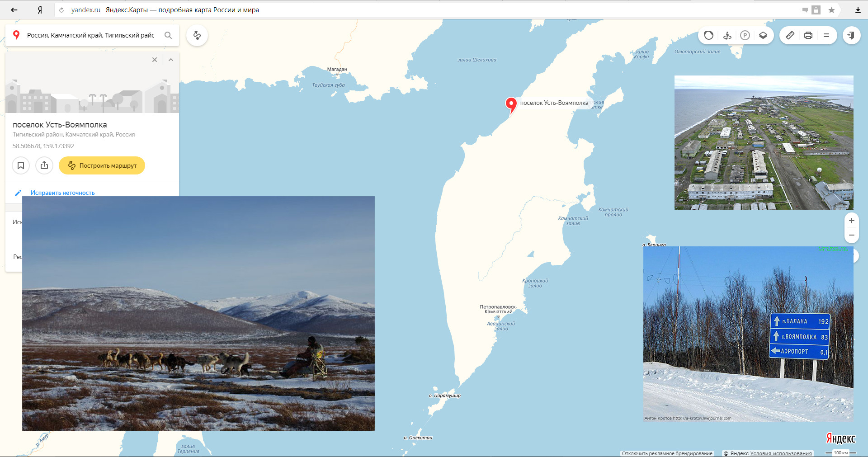Close the Усть-Воямполка place card
Viewport: 868px width, 457px height.
point(155,60)
